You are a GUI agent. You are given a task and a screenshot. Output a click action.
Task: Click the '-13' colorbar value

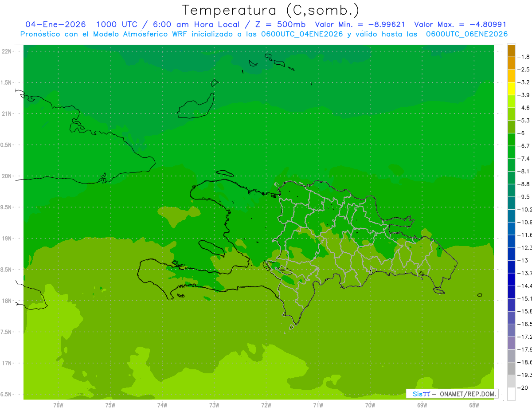pyautogui.click(x=524, y=260)
